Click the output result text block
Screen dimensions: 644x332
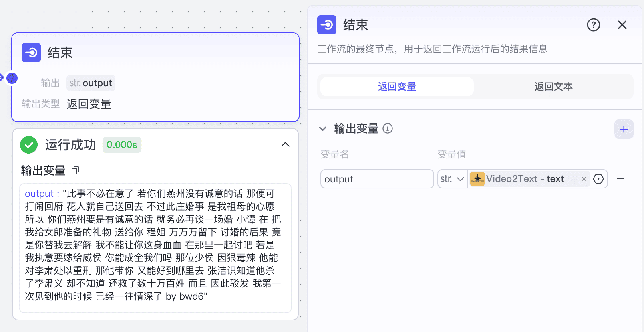click(155, 248)
